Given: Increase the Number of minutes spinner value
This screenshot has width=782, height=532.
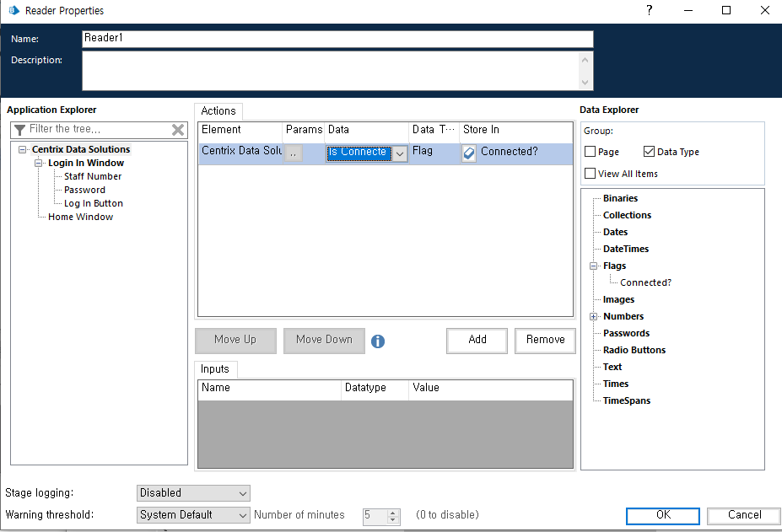Looking at the screenshot, I should [393, 513].
